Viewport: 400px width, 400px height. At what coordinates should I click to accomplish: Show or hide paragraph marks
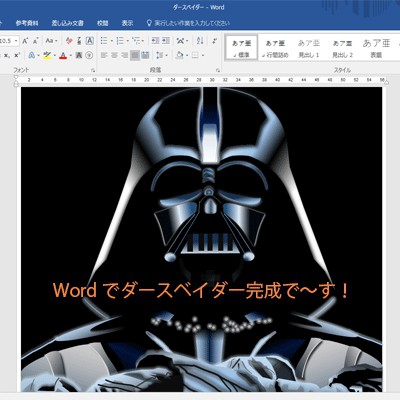(x=215, y=41)
